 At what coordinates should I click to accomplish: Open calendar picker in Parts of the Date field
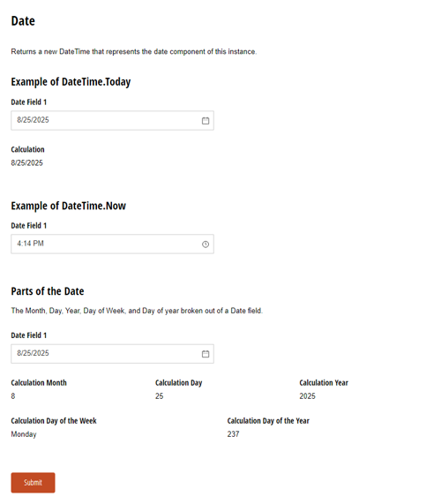pyautogui.click(x=206, y=354)
